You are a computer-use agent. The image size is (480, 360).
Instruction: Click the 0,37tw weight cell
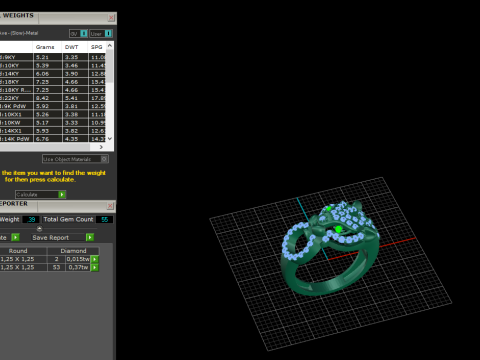pyautogui.click(x=78, y=267)
